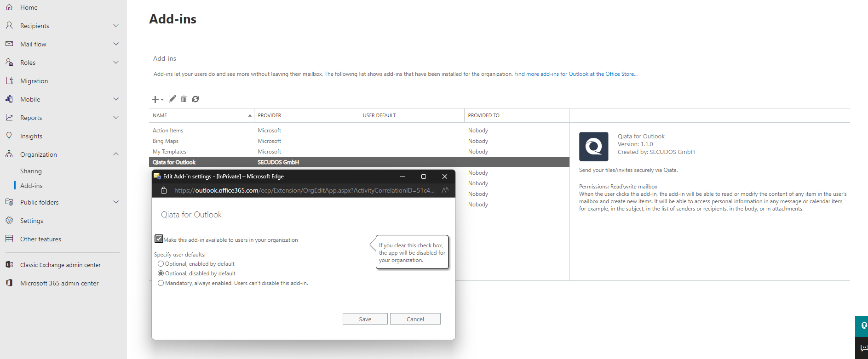The image size is (868, 359).
Task: Click the Settings gear icon
Action: (9, 221)
